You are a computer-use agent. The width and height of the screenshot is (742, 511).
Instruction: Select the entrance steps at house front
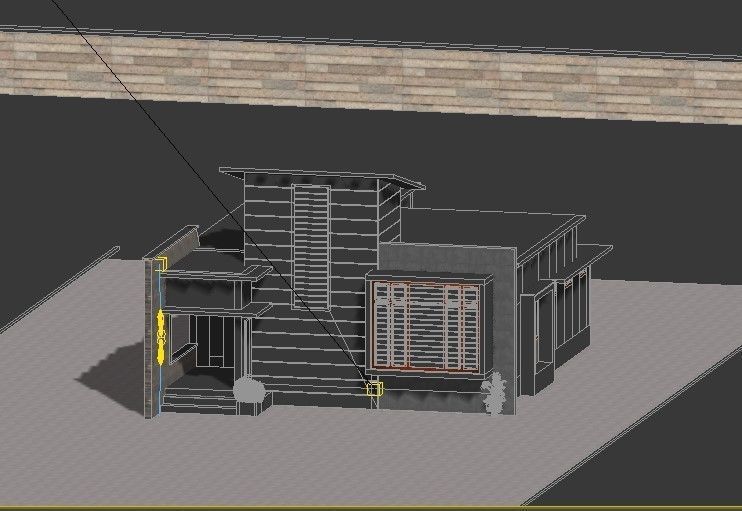pos(199,399)
